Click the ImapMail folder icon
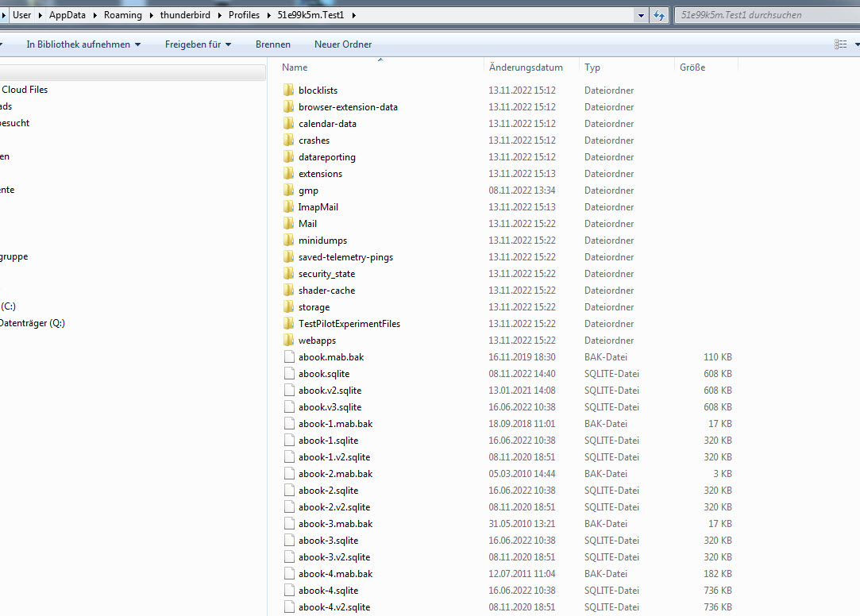Screen dimensions: 860x616 288,206
